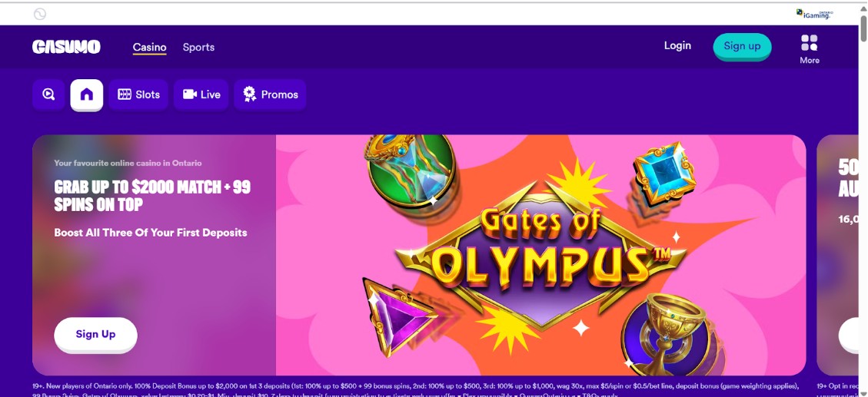
Task: Open the Promos category
Action: coord(270,94)
